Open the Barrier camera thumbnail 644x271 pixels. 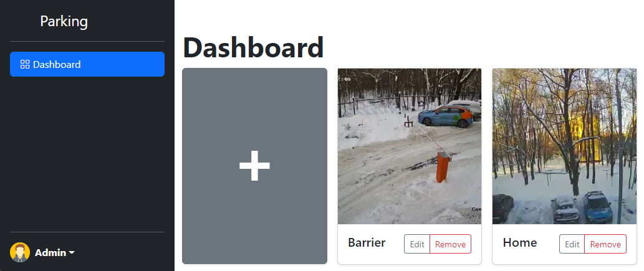[x=410, y=146]
